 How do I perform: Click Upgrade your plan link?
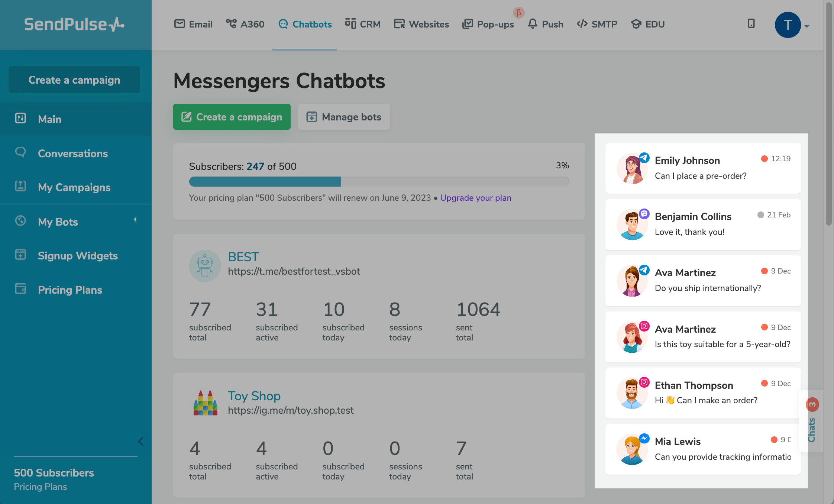pos(475,197)
